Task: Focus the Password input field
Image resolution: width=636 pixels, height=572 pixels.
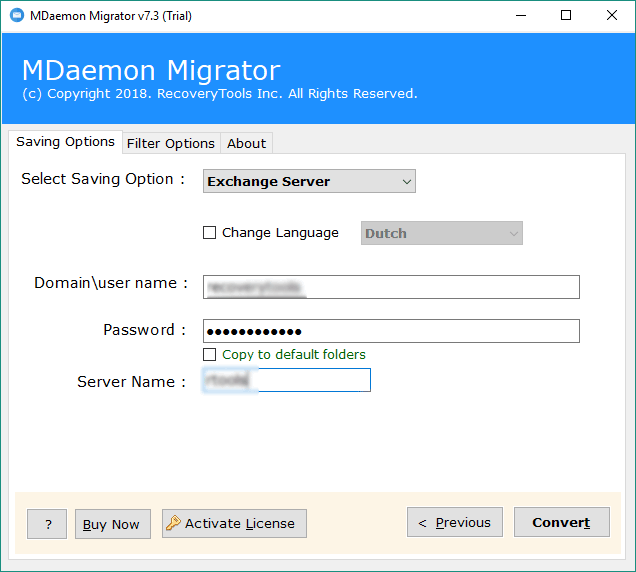Action: 391,331
